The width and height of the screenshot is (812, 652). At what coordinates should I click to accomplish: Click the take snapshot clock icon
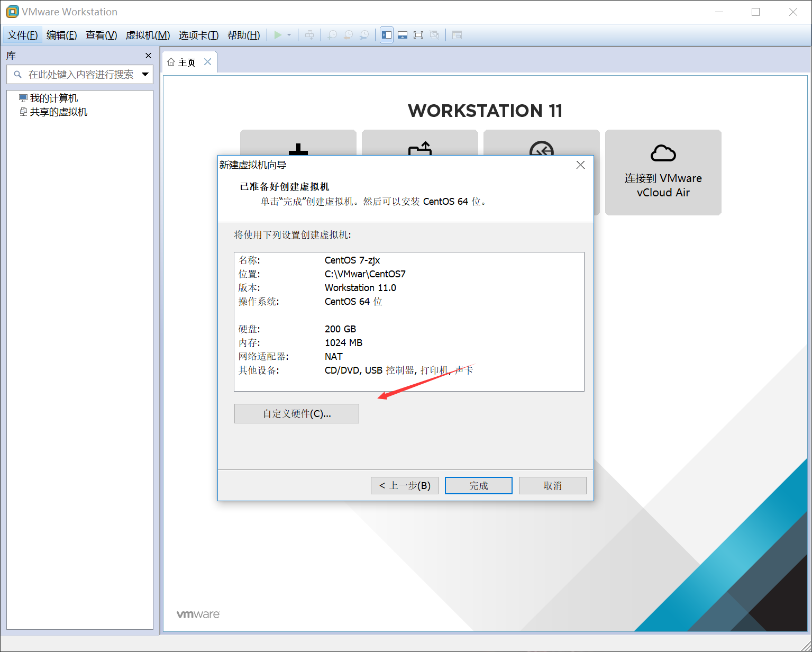click(332, 35)
